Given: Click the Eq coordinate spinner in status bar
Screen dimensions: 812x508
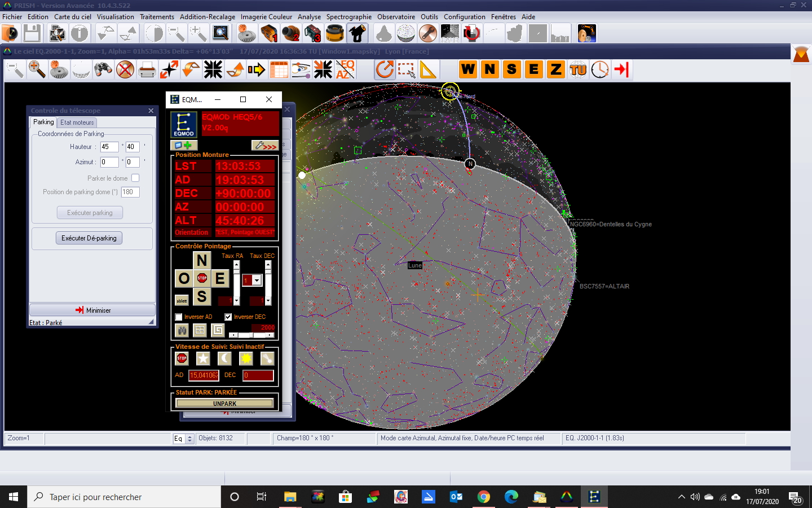Looking at the screenshot, I should coord(189,439).
